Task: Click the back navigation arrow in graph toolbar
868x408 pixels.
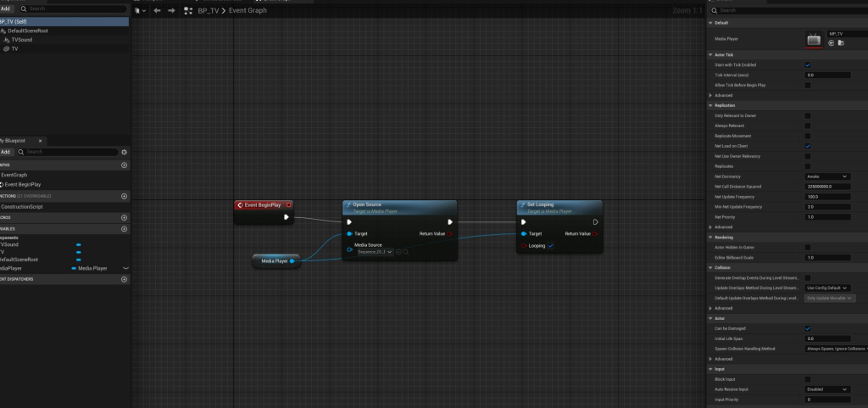Action: [157, 11]
